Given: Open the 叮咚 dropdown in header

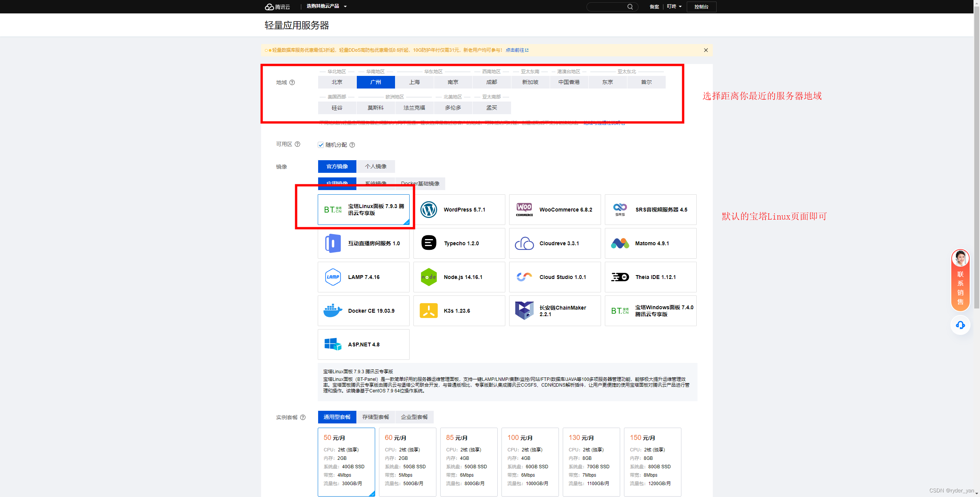Looking at the screenshot, I should pos(674,7).
